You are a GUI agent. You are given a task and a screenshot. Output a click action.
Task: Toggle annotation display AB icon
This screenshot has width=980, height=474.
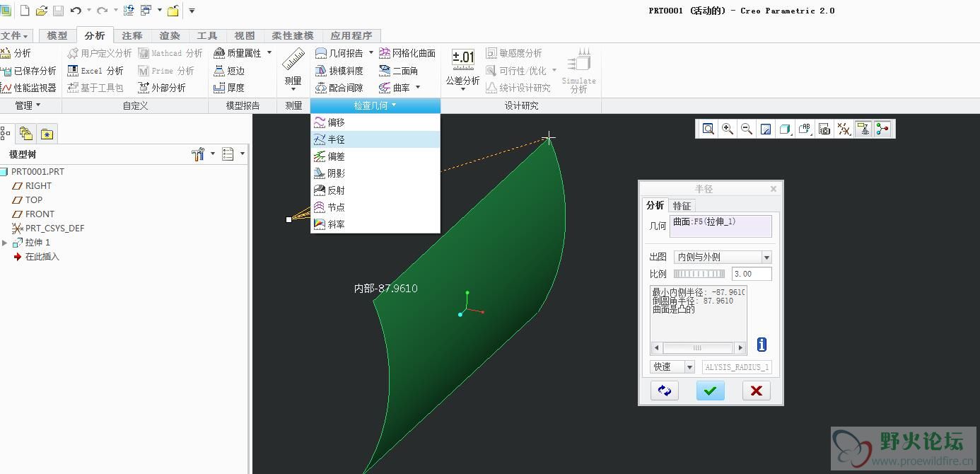(805, 129)
